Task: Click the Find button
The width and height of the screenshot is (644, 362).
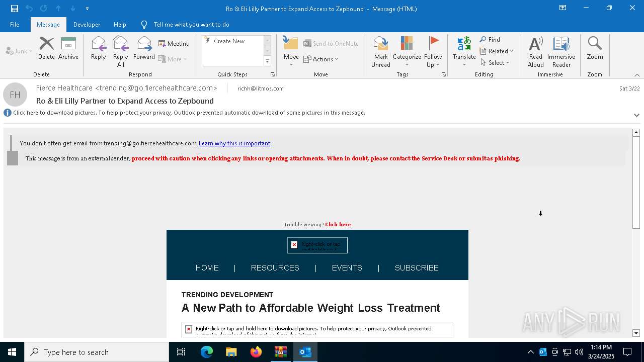Action: pos(490,40)
